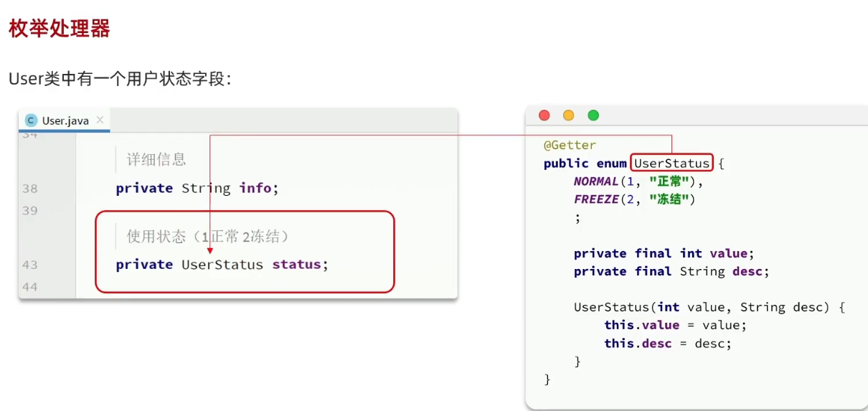
Task: Click the 'private final int value' line
Action: (664, 253)
